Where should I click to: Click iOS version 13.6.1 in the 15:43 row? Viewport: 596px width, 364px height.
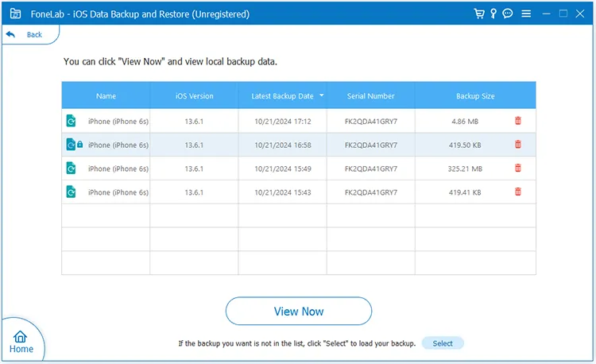(194, 192)
